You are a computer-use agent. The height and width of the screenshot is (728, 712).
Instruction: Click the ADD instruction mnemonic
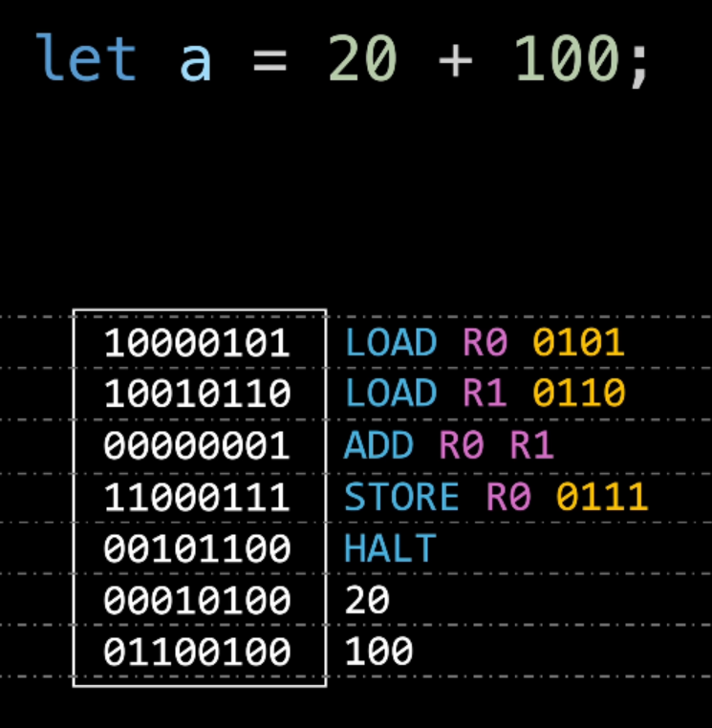pos(379,445)
